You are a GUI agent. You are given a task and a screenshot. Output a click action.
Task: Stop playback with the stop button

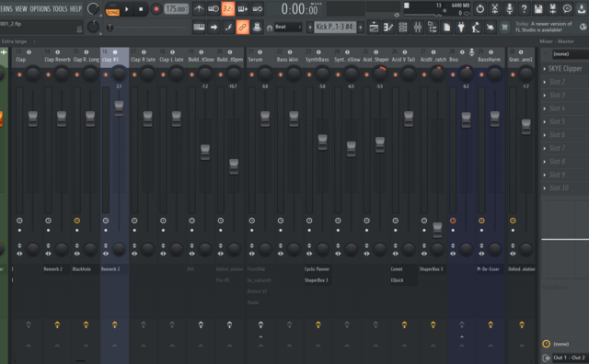(141, 8)
